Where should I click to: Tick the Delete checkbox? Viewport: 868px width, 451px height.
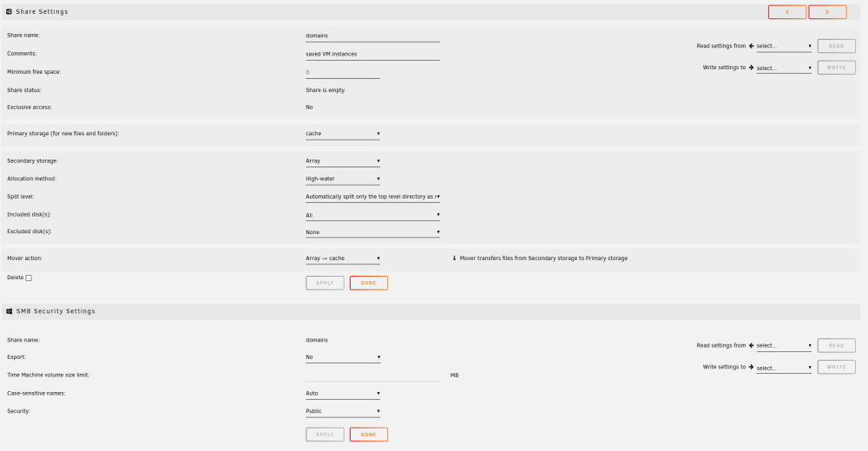29,278
